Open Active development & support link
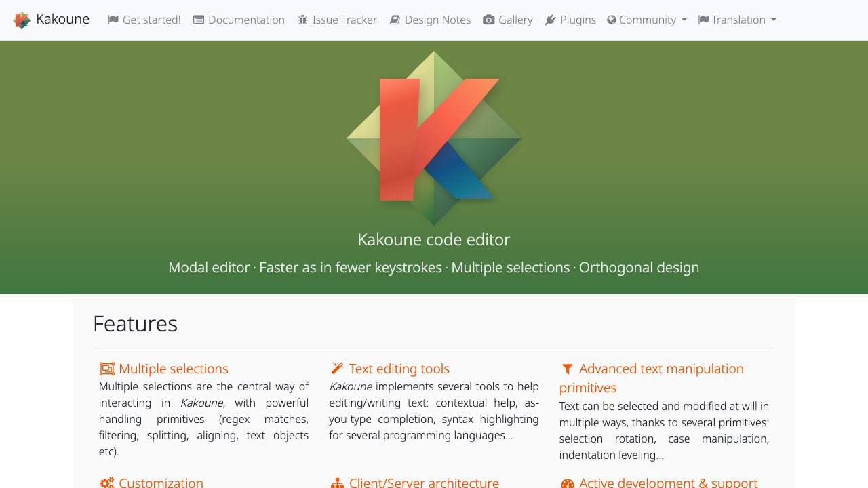Screen dimensions: 868x488 click(x=668, y=482)
